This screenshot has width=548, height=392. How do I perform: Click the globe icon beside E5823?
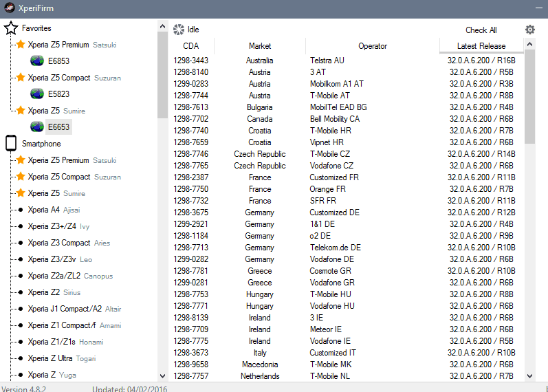point(37,94)
